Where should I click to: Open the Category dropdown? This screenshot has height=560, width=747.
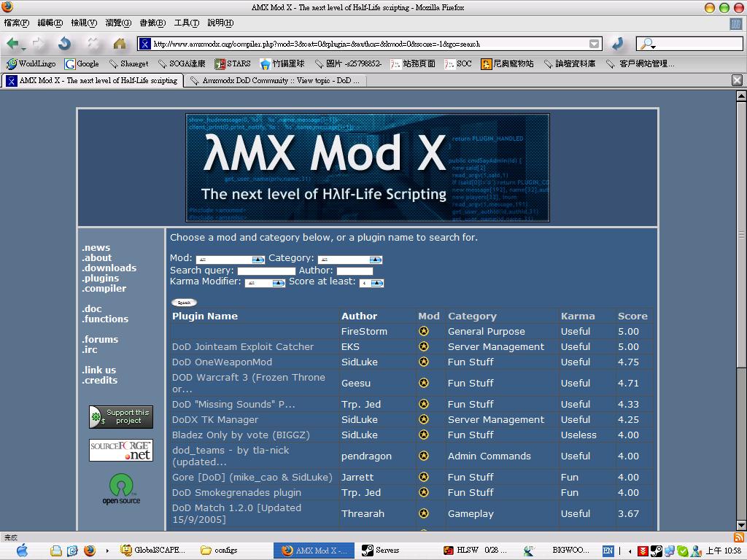coord(350,260)
